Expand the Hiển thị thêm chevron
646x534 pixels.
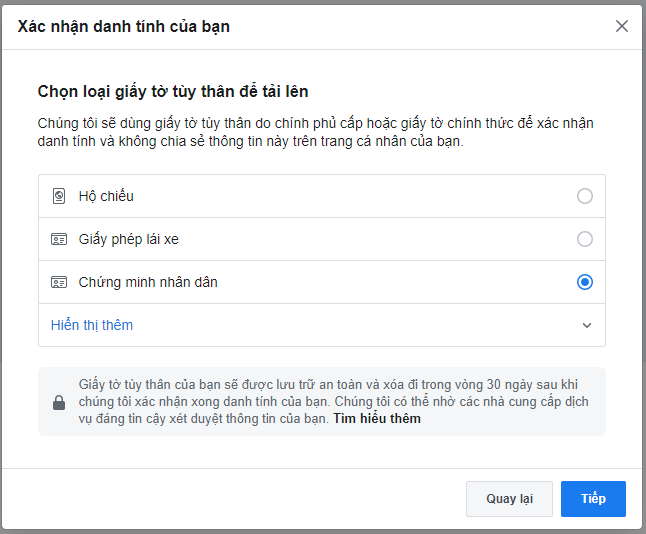click(587, 326)
